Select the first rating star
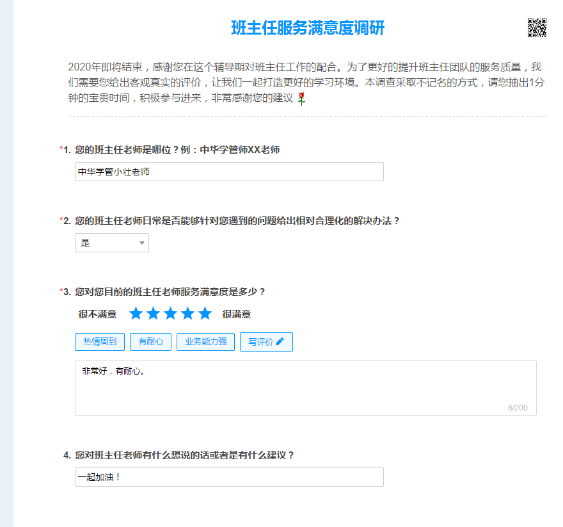This screenshot has width=563, height=527. pos(136,313)
